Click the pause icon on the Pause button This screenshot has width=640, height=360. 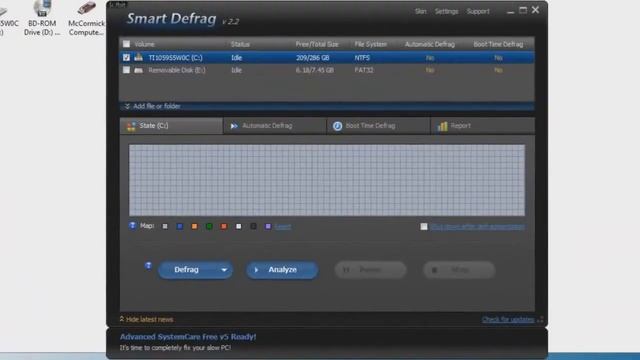click(x=346, y=270)
